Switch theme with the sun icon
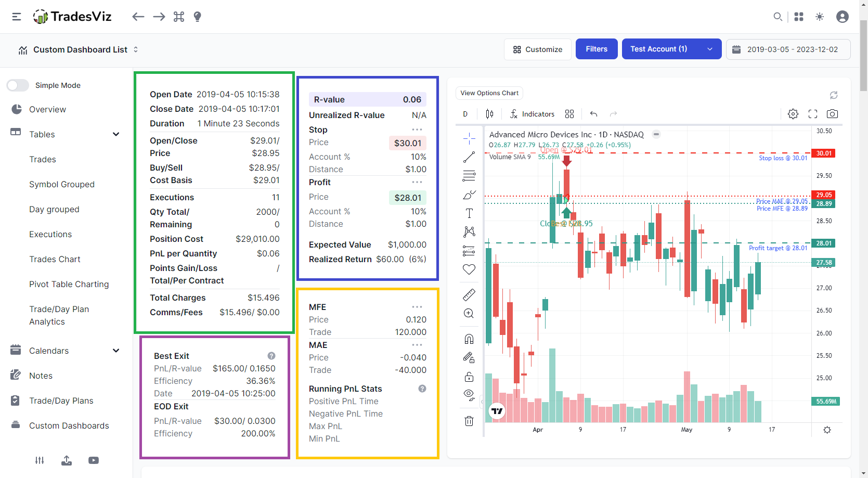868x478 pixels. 820,17
